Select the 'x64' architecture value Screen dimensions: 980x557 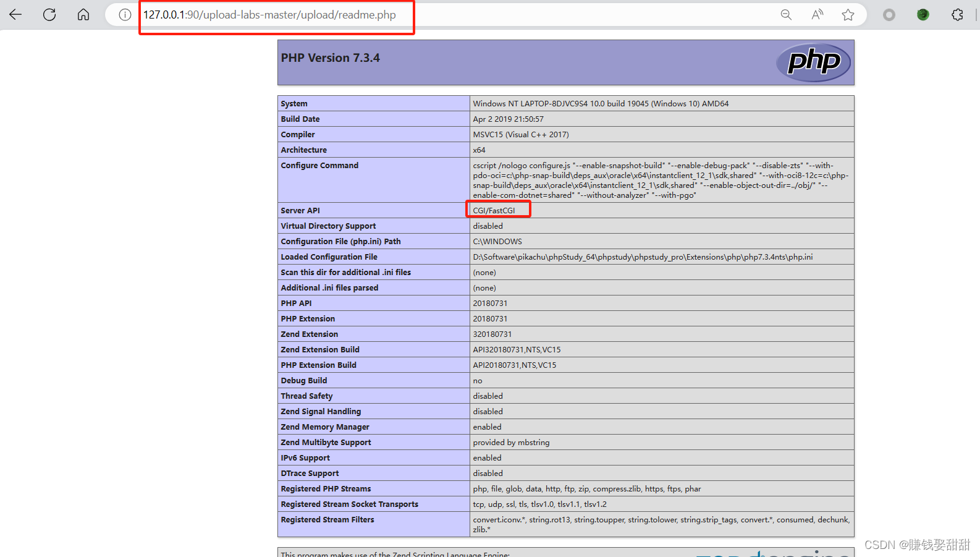[x=479, y=150]
